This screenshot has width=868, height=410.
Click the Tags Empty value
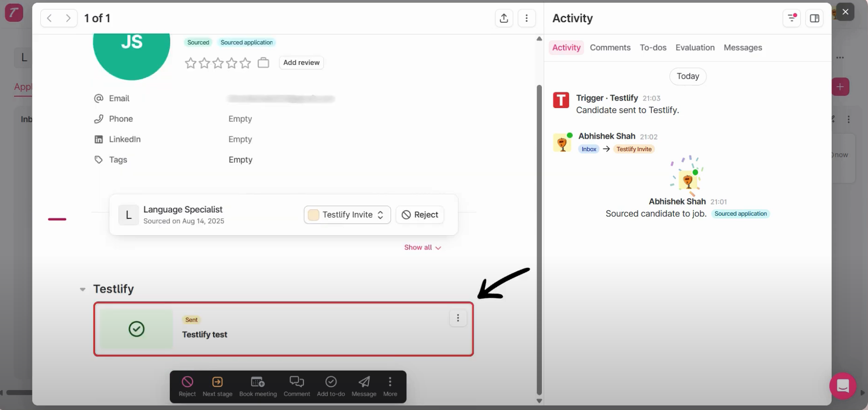(x=240, y=160)
